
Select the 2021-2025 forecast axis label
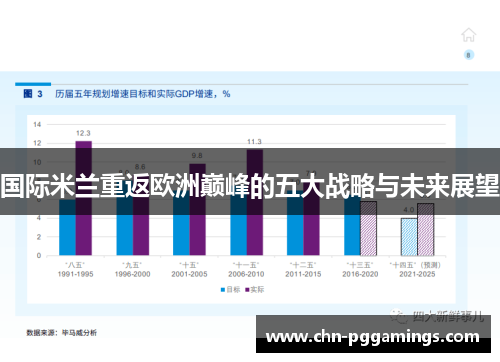[x=417, y=274]
